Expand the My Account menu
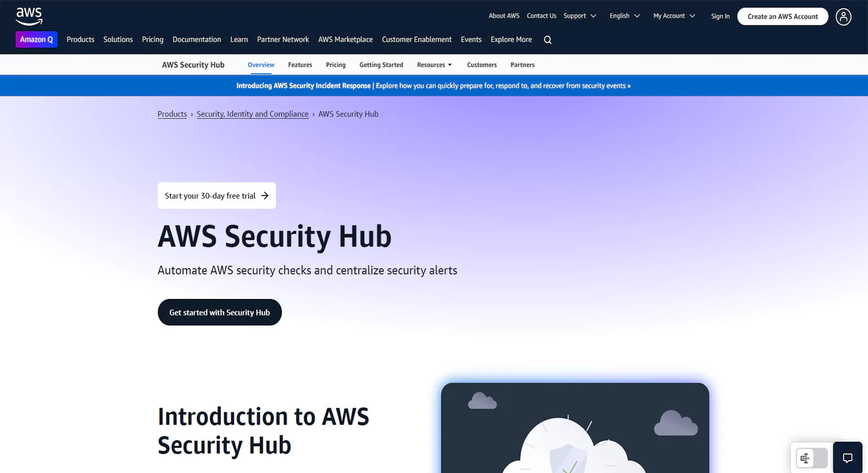 point(674,16)
